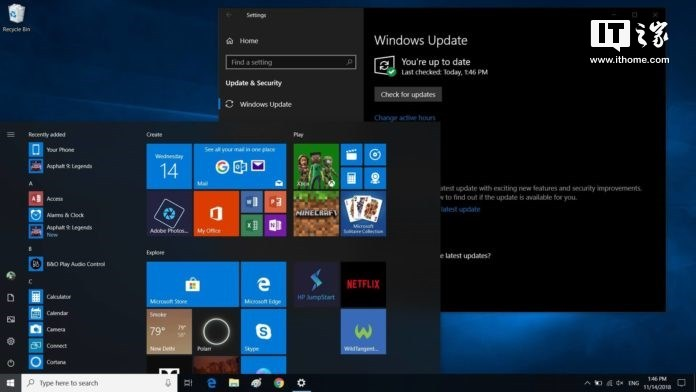Activate taskbar microphone voice search
Viewport: 696px width, 392px height.
pos(168,383)
